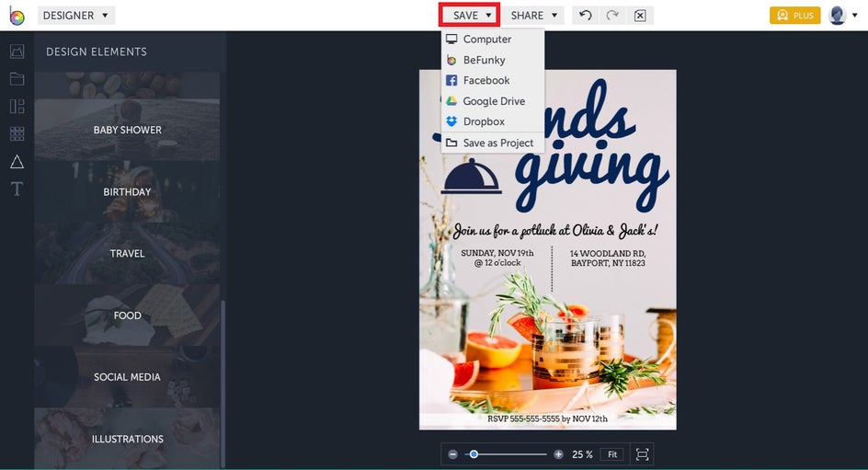
Task: Save to BeFunky
Action: 493,60
